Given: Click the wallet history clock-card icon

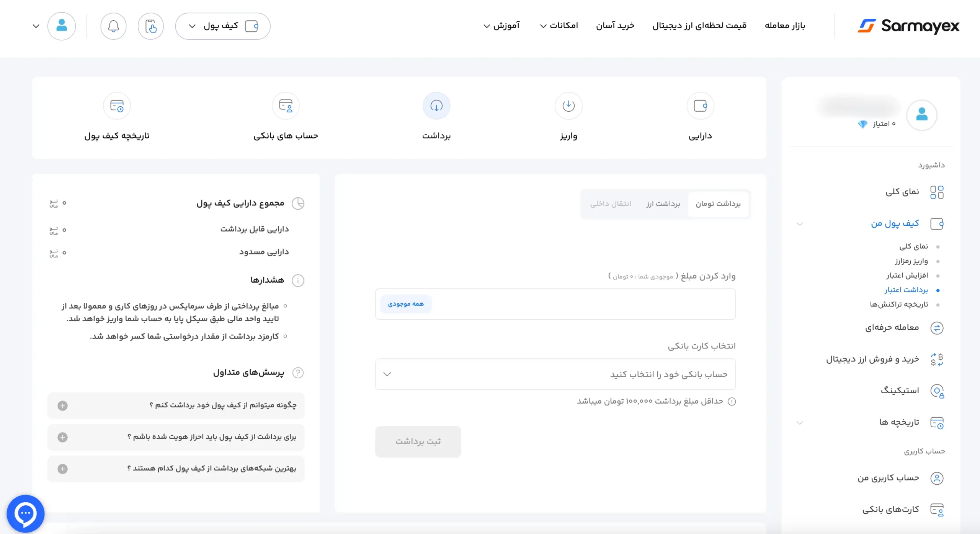Looking at the screenshot, I should (x=117, y=106).
